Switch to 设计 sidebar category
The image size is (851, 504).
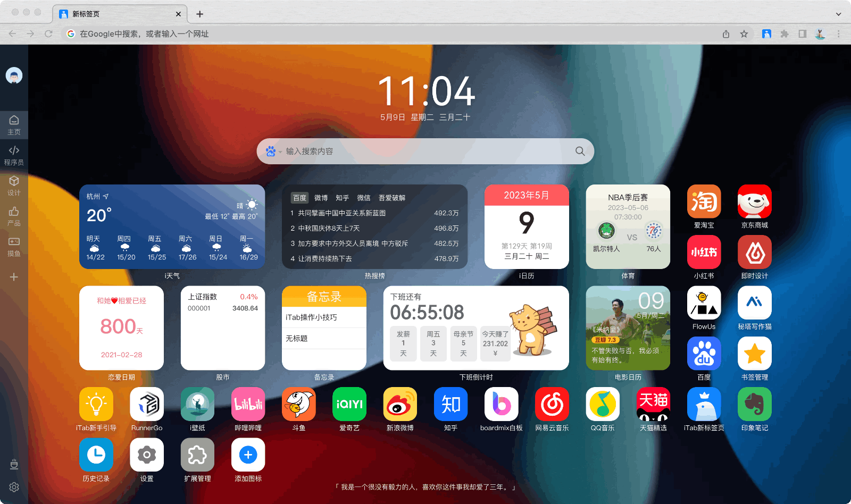coord(14,186)
